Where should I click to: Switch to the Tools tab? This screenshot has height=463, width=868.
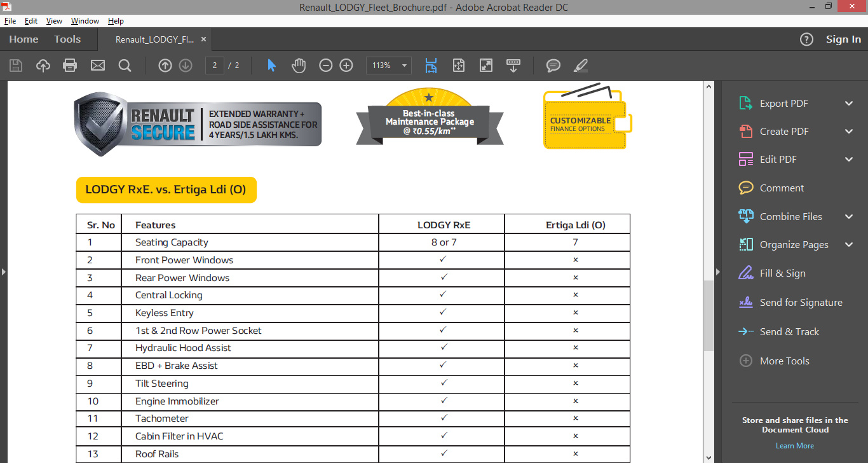[67, 39]
